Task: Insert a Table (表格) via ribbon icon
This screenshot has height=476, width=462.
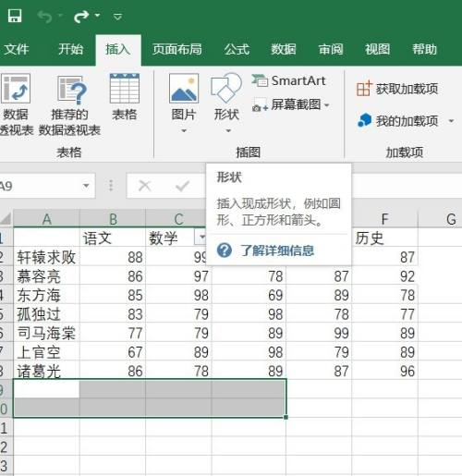Action: coord(125,97)
